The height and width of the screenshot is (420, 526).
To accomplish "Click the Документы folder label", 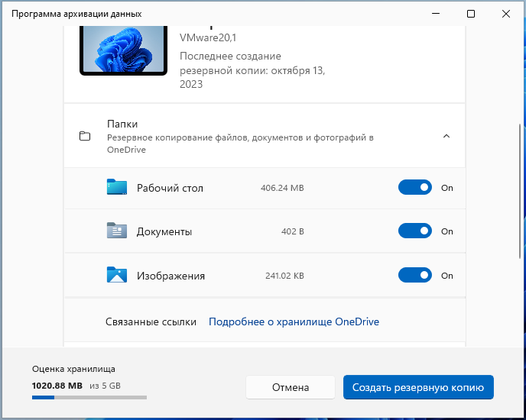I will (164, 231).
